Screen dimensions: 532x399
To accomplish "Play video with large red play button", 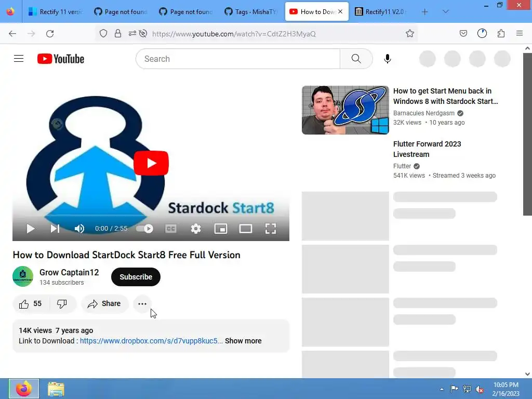I will [x=151, y=163].
